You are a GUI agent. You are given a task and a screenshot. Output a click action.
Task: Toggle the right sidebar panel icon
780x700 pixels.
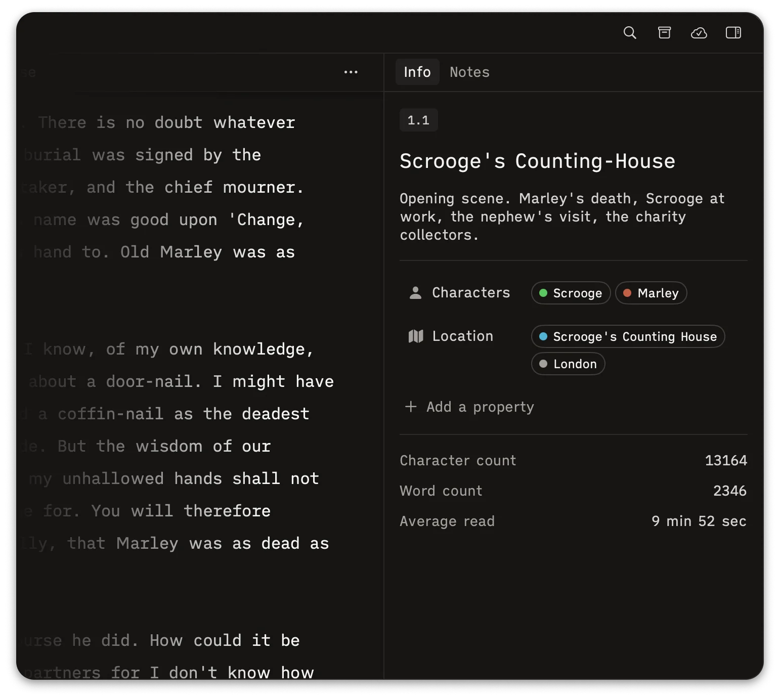(x=733, y=33)
